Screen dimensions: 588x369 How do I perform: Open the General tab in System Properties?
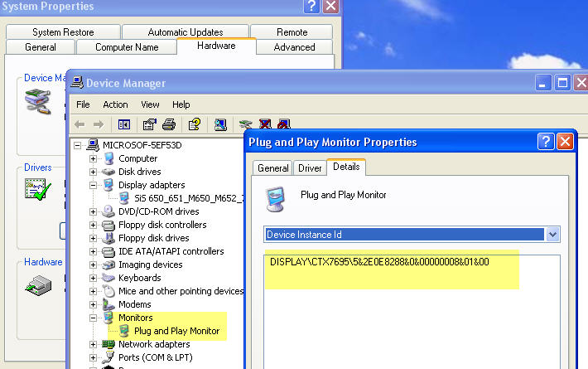[41, 47]
